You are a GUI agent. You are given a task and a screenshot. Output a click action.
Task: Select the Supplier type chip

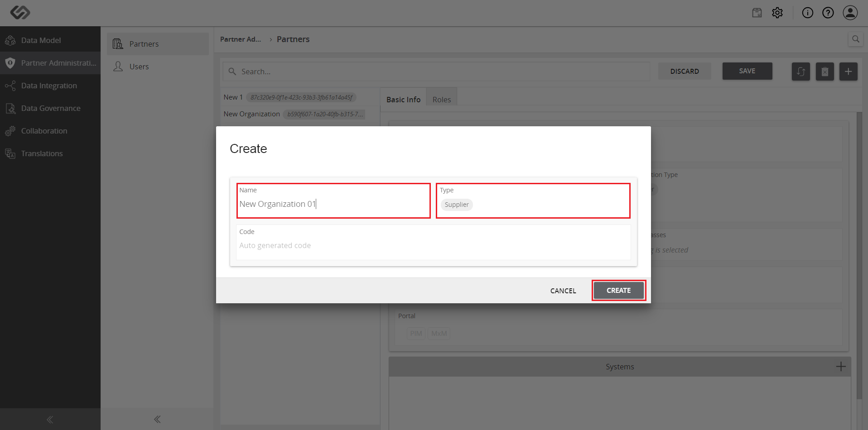[457, 205]
